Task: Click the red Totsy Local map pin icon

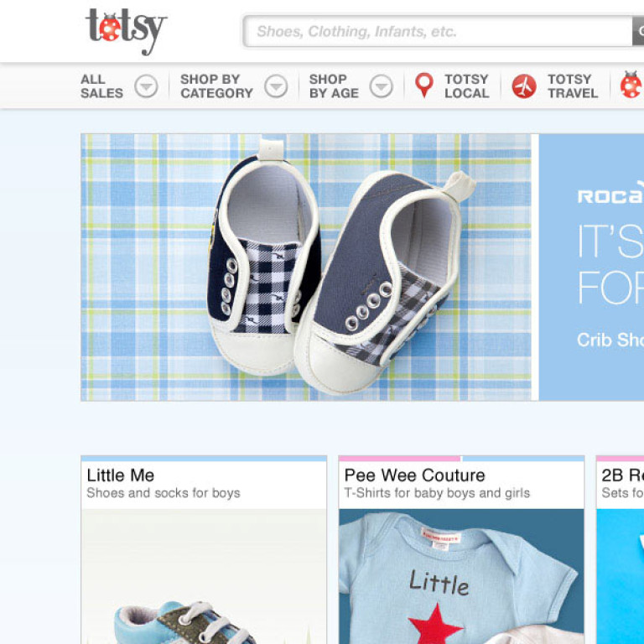Action: (423, 86)
